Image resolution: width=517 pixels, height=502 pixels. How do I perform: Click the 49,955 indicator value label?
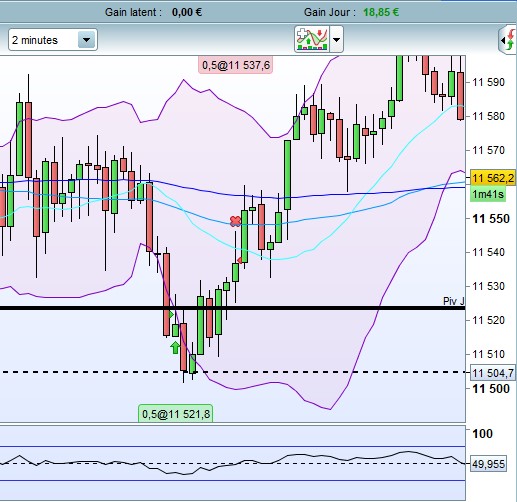click(488, 464)
